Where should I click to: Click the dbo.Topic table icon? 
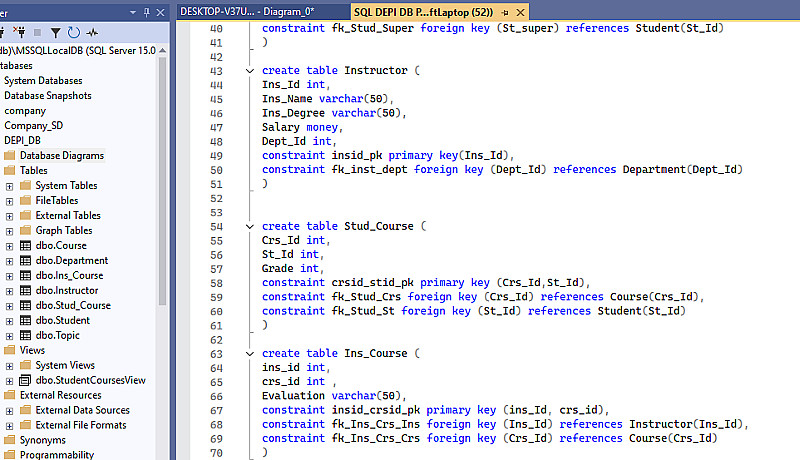pyautogui.click(x=26, y=335)
